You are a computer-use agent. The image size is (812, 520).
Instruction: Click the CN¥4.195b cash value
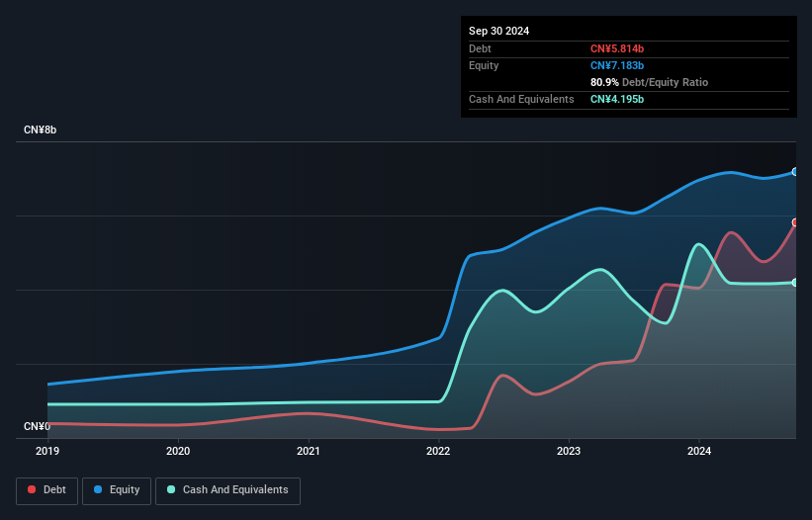pyautogui.click(x=617, y=99)
